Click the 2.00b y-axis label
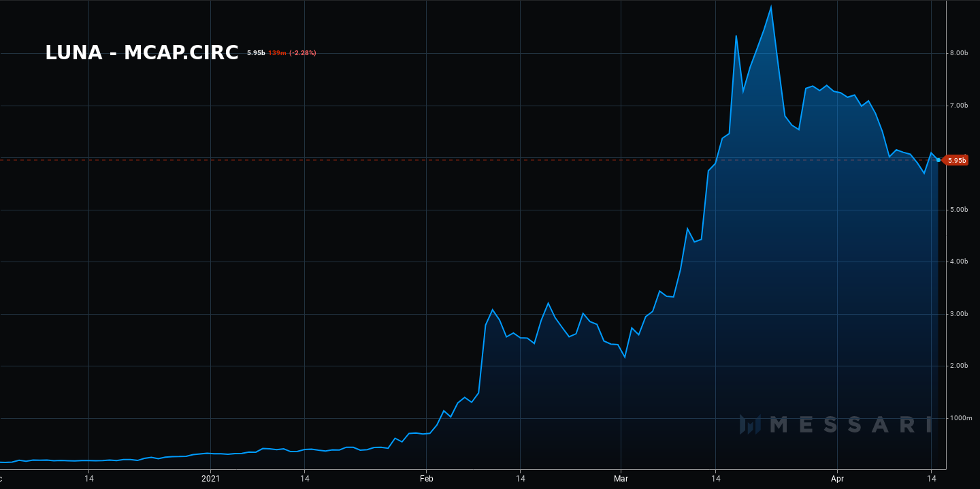The width and height of the screenshot is (980, 489). point(958,366)
